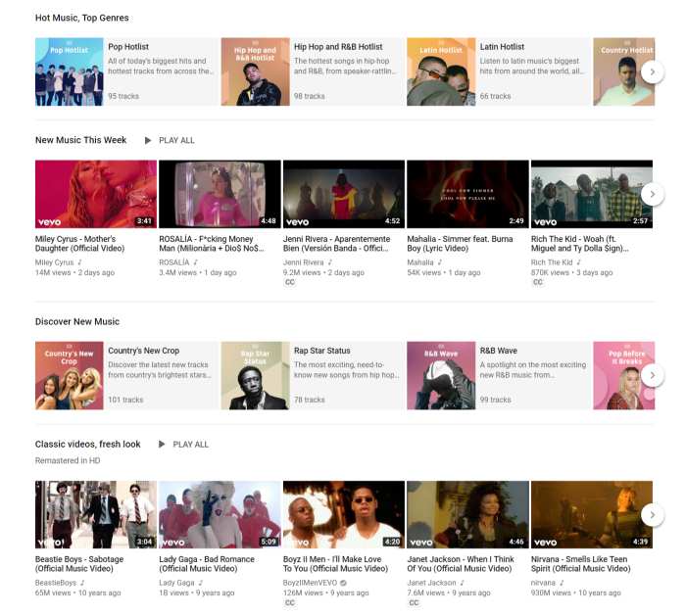Open the Beastie Boys - Sabotage video title

point(79,564)
